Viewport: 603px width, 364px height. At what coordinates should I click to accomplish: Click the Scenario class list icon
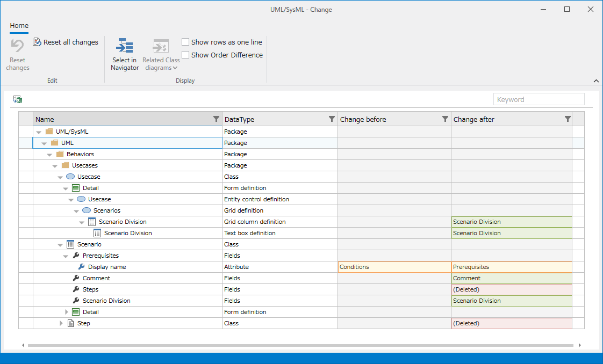point(70,244)
